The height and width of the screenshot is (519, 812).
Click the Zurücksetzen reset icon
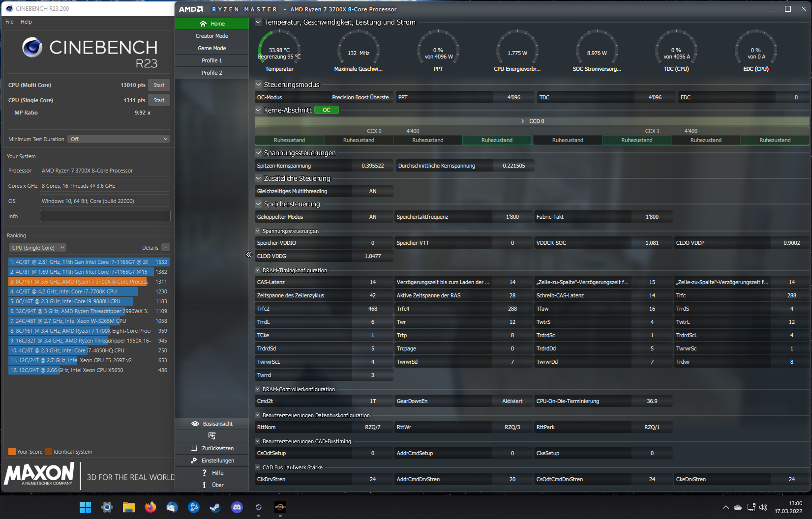194,448
